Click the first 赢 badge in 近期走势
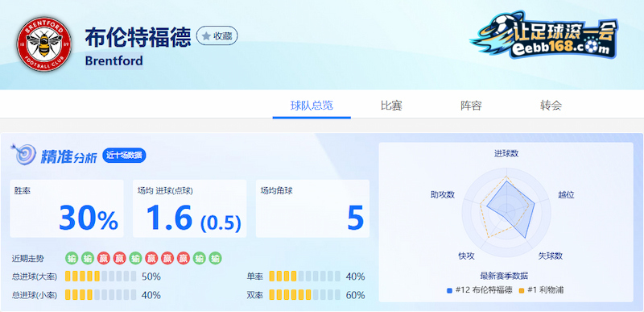644x312 pixels. pos(104,259)
